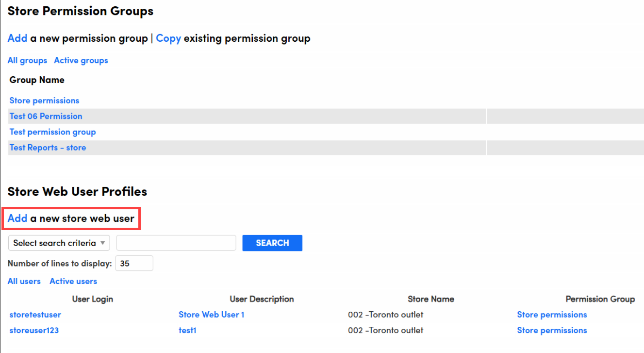The image size is (644, 353).
Task: Open Store permissions group
Action: [x=44, y=101]
